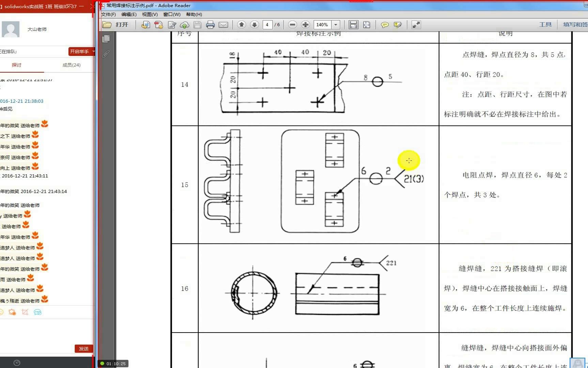Click the convert PDF icon with gear

pos(158,25)
